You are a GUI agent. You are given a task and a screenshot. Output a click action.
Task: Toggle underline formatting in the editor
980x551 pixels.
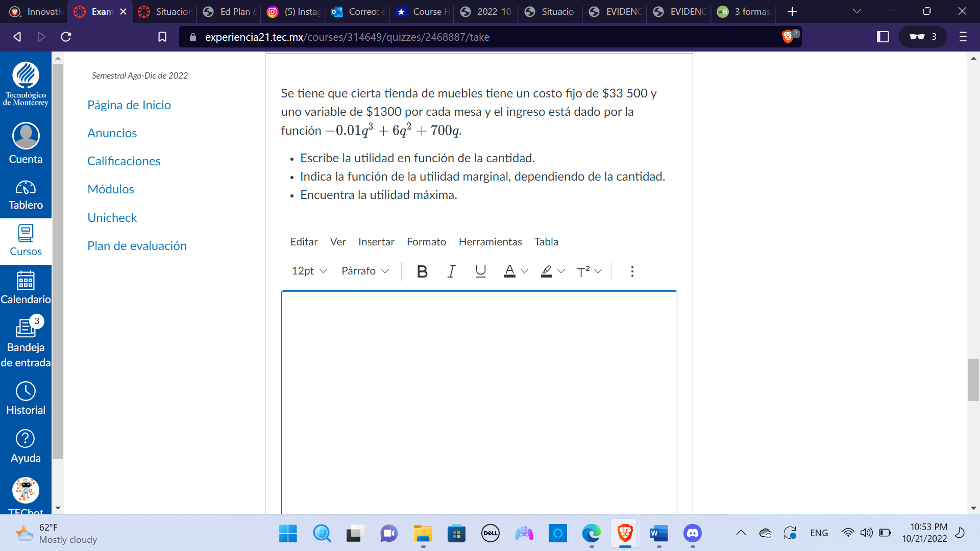click(480, 271)
